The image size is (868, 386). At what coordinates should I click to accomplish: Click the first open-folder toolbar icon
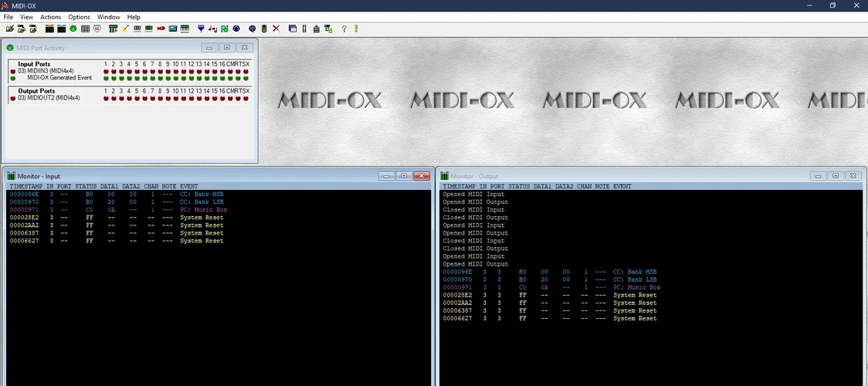pyautogui.click(x=10, y=29)
